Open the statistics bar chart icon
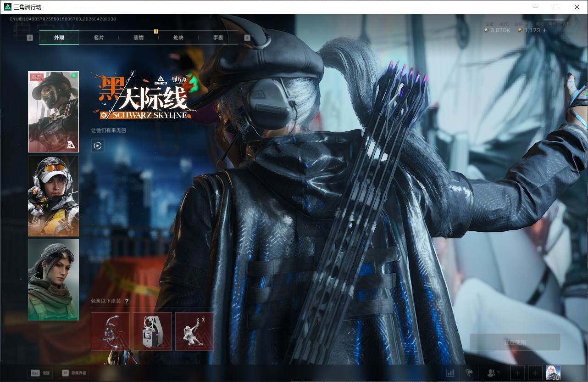Image resolution: width=588 pixels, height=382 pixels. 450,373
